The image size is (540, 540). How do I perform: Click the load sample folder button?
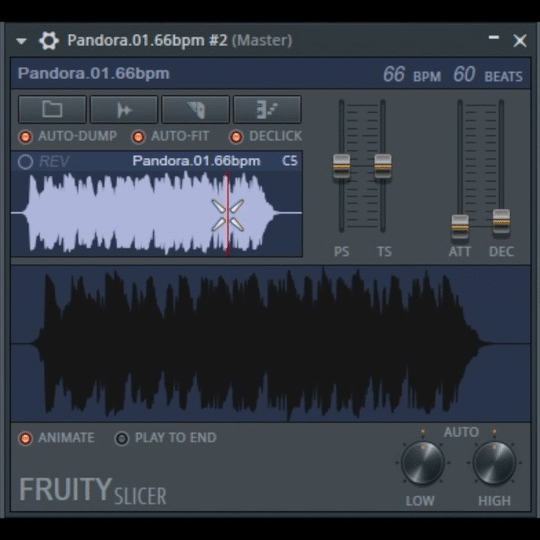tap(52, 110)
